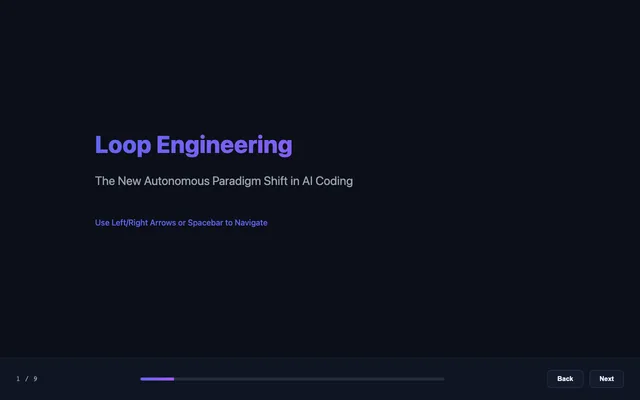
Task: Go to the next slide with Next button
Action: pyautogui.click(x=606, y=379)
